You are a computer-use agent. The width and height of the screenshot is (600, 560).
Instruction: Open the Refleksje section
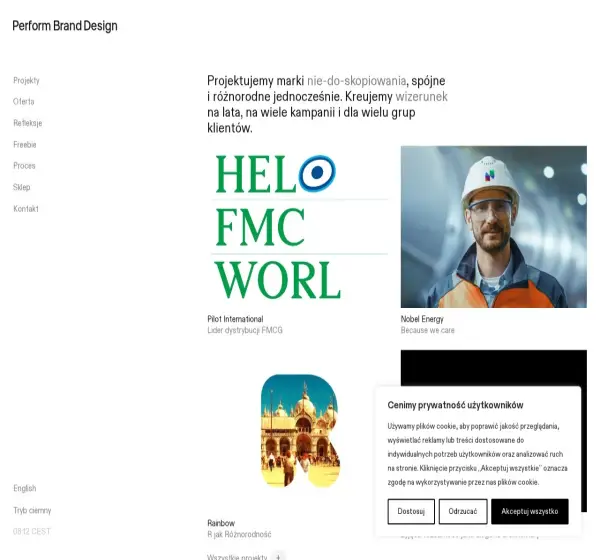[x=28, y=123]
